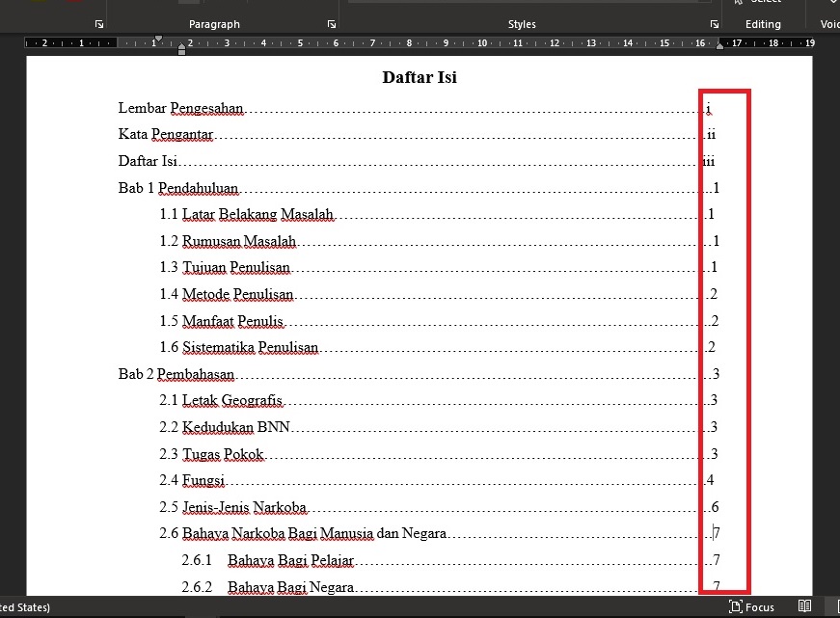Click 2.2 Kedudukan BNN line

[438, 427]
